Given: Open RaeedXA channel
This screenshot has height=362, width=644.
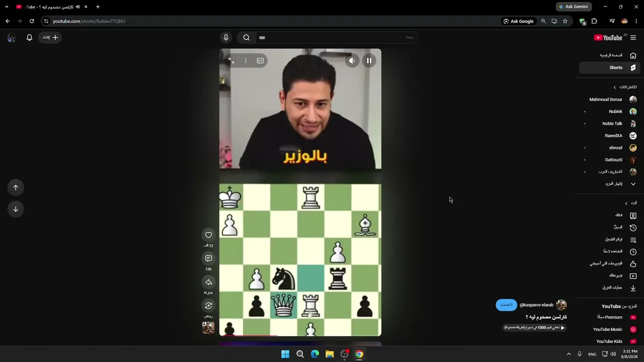Looking at the screenshot, I should point(609,136).
